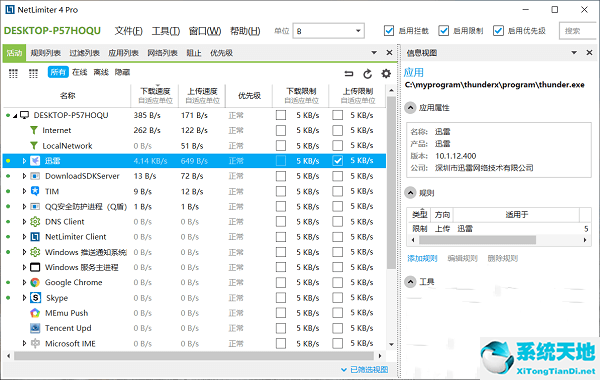600x380 pixels.
Task: Open the settings gear icon
Action: (x=386, y=73)
